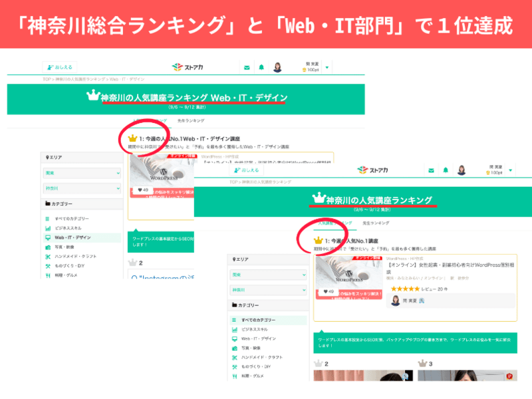Switch to 先生ランキング tab on the overall ranking page
The height and width of the screenshot is (399, 532).
(x=376, y=223)
